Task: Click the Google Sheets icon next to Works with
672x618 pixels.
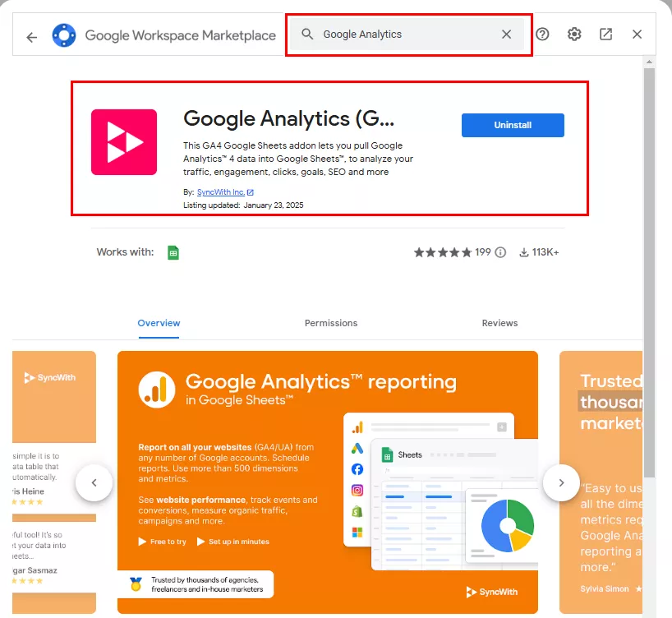Action: click(x=173, y=252)
